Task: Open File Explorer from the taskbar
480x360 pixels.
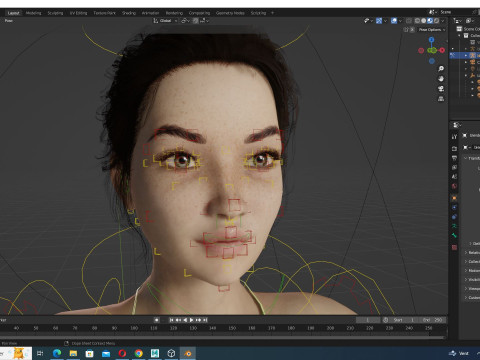Action: (73, 353)
